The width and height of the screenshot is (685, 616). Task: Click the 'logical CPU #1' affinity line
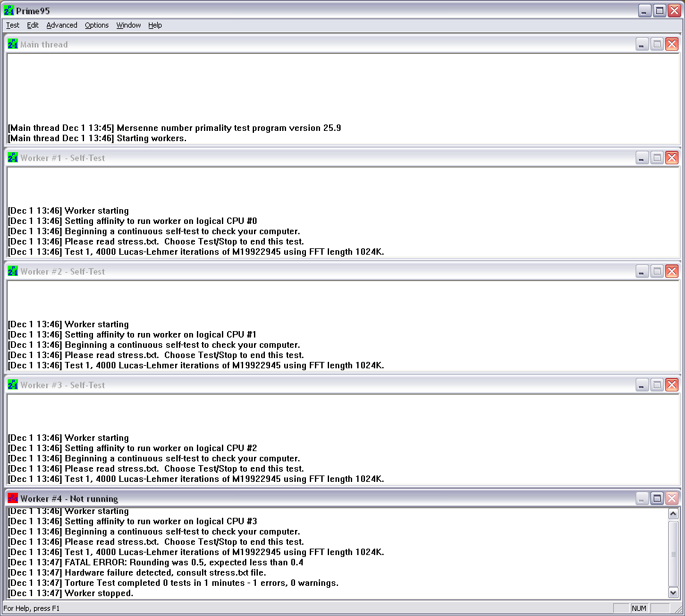point(133,334)
